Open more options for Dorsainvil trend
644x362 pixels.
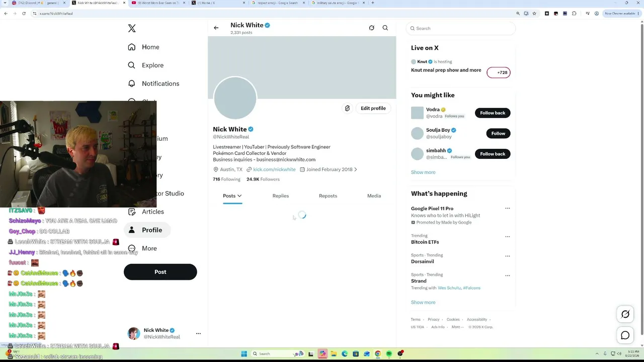[x=507, y=256]
